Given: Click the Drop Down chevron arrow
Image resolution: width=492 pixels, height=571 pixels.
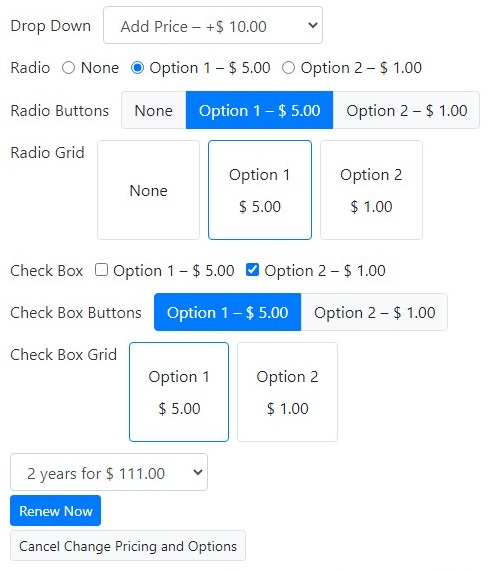Looking at the screenshot, I should (312, 25).
